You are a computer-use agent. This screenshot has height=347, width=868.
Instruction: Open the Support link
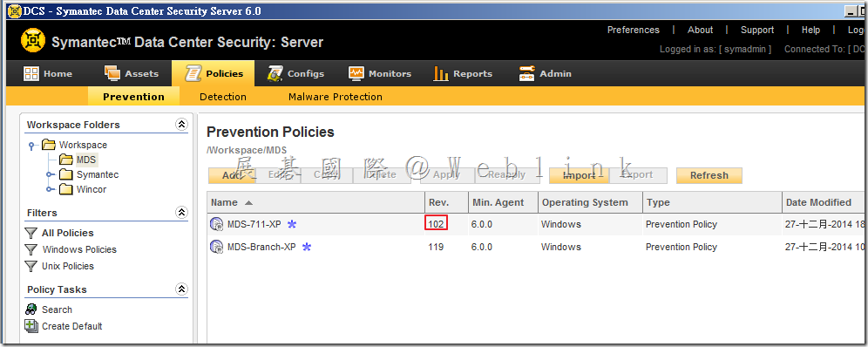point(757,30)
